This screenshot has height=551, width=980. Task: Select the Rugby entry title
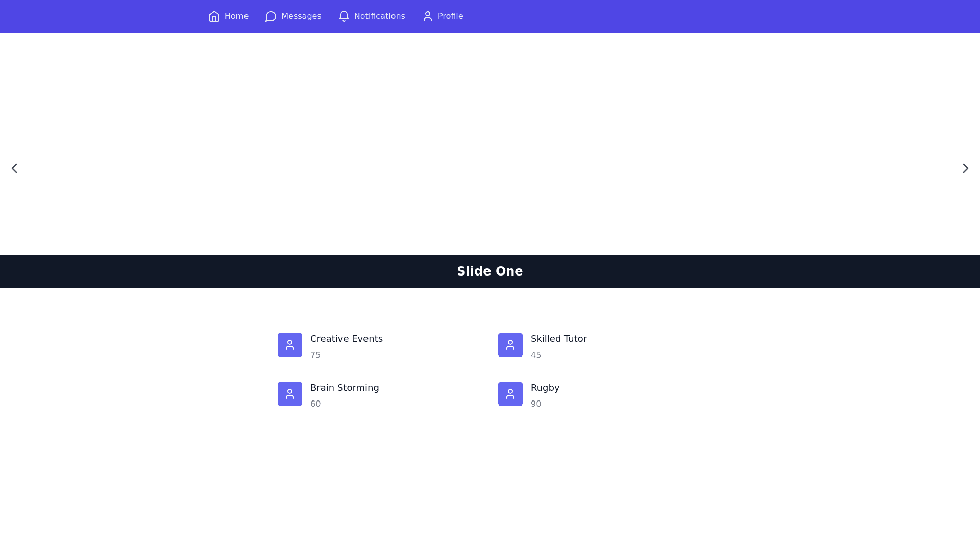(x=545, y=388)
